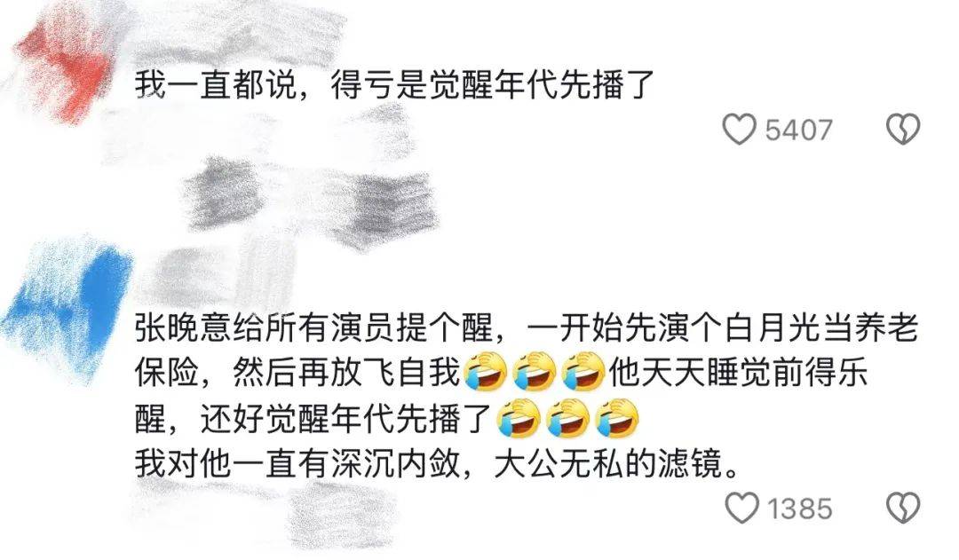Image resolution: width=959 pixels, height=560 pixels.
Task: Select the first comment text about 觉醒年代
Action: pyautogui.click(x=396, y=85)
